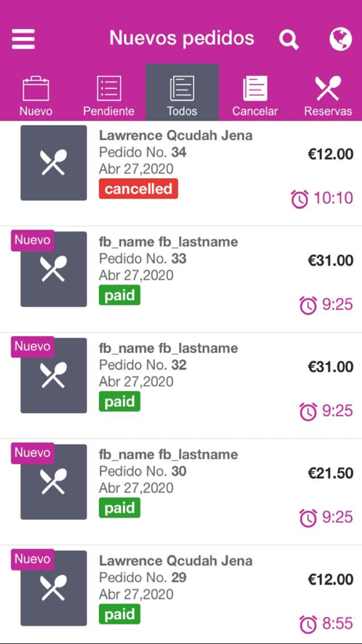Open the Pendiente tab
The height and width of the screenshot is (644, 362).
[109, 95]
